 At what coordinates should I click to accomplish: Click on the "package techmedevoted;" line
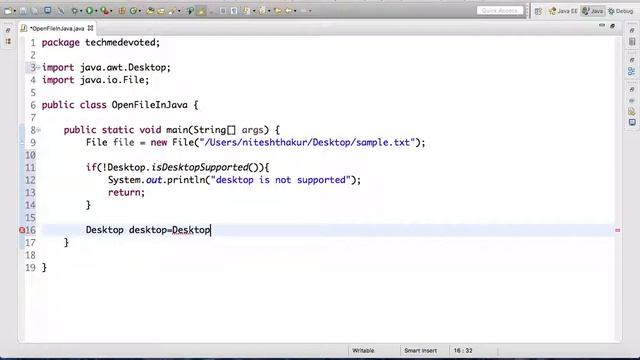101,42
